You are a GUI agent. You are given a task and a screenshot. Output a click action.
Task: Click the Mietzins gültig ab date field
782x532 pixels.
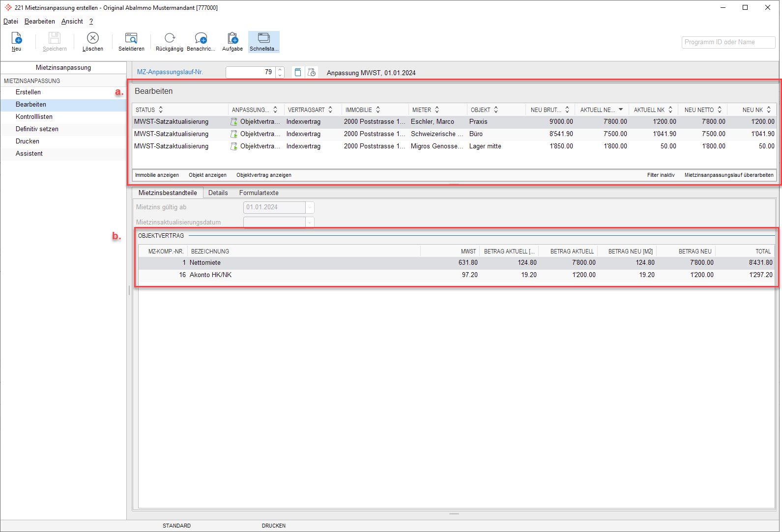274,207
